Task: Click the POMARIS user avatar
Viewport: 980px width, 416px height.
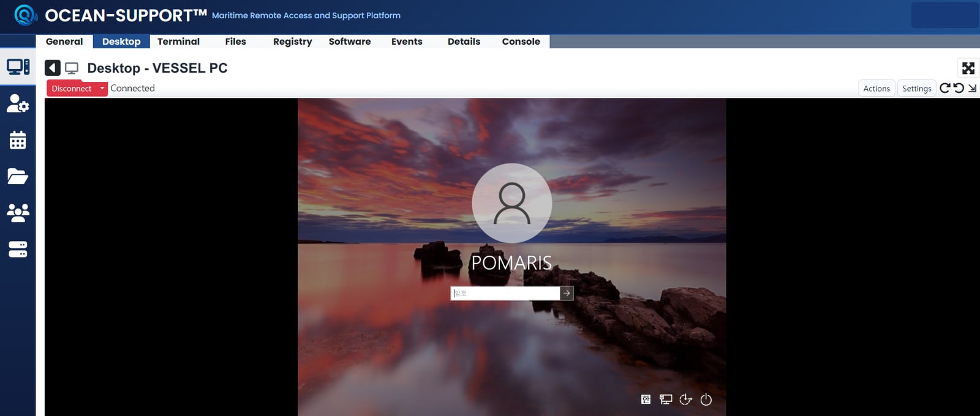Action: pos(512,203)
